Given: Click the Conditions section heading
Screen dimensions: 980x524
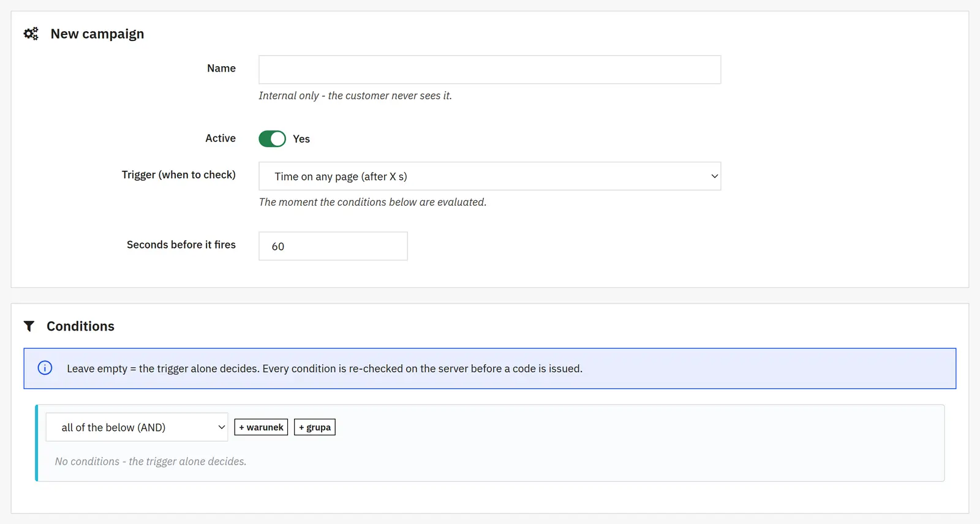Looking at the screenshot, I should click(x=80, y=326).
